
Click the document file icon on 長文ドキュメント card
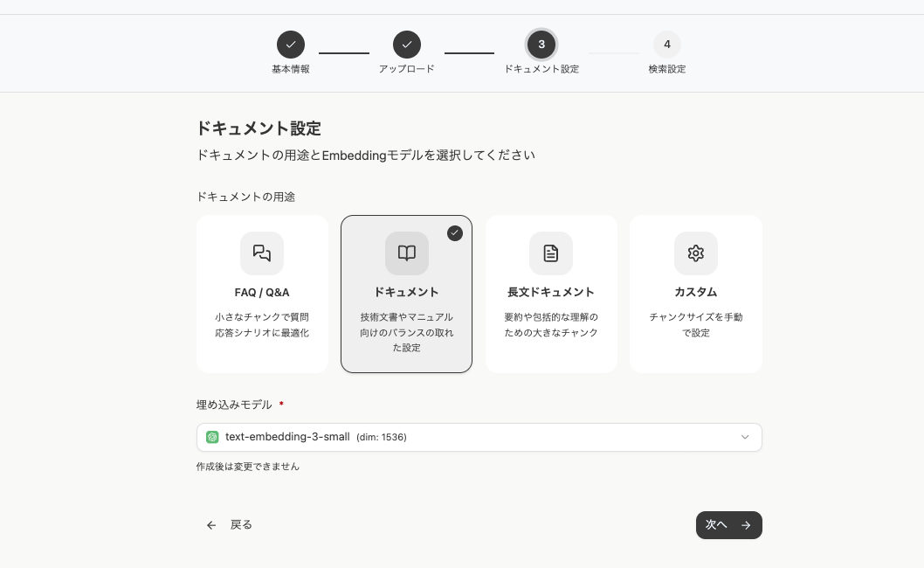551,253
